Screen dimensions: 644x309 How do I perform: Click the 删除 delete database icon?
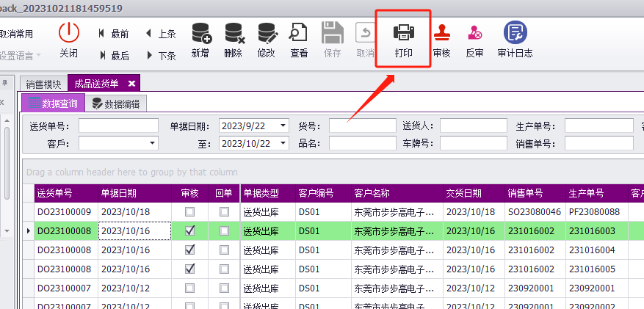point(234,33)
